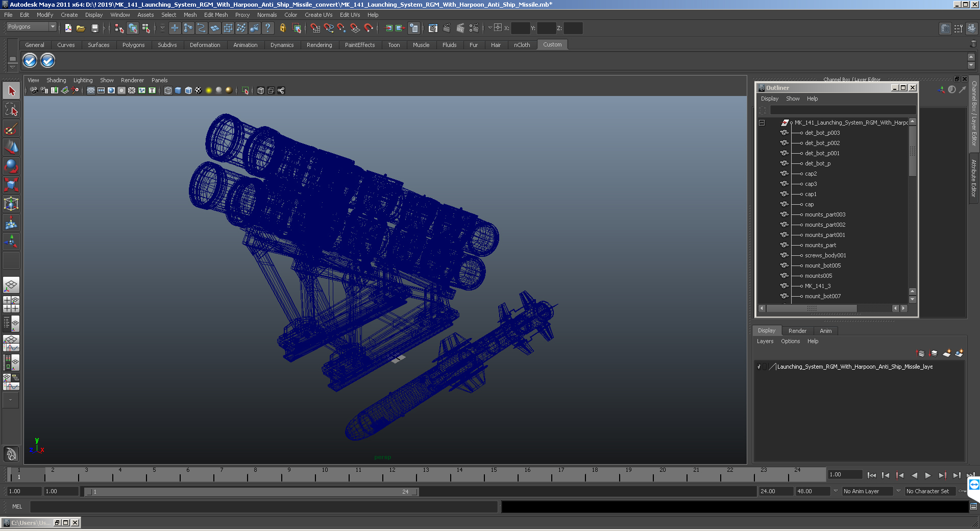This screenshot has width=980, height=531.
Task: Click the Select camera icon in viewport toolbar
Action: click(34, 90)
